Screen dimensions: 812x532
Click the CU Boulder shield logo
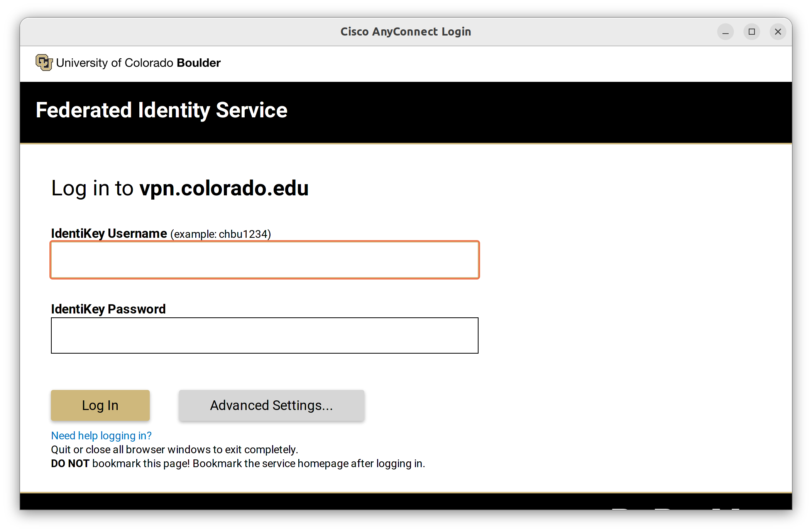pos(44,62)
